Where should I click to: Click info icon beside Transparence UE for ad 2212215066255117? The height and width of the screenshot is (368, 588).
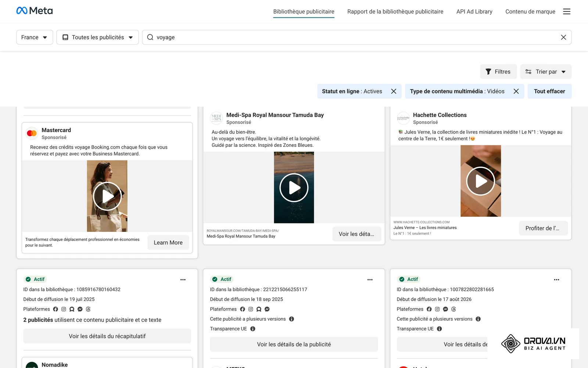253,329
